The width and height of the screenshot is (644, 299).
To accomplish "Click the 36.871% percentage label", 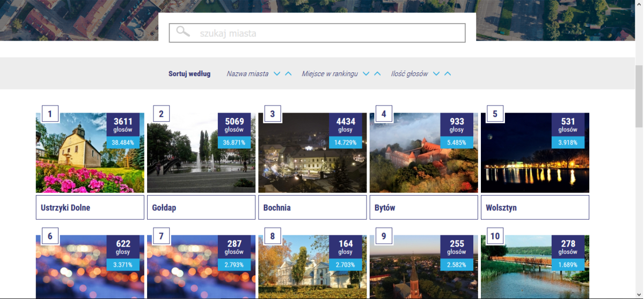I will tap(234, 143).
